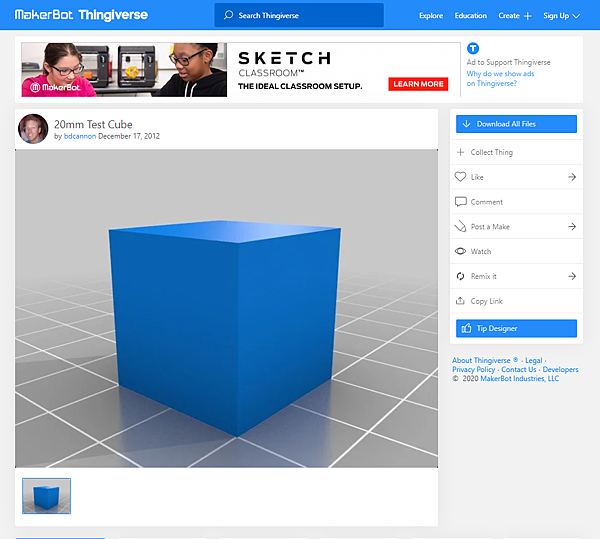600x539 pixels.
Task: Click the main blue cube render image
Action: (227, 308)
